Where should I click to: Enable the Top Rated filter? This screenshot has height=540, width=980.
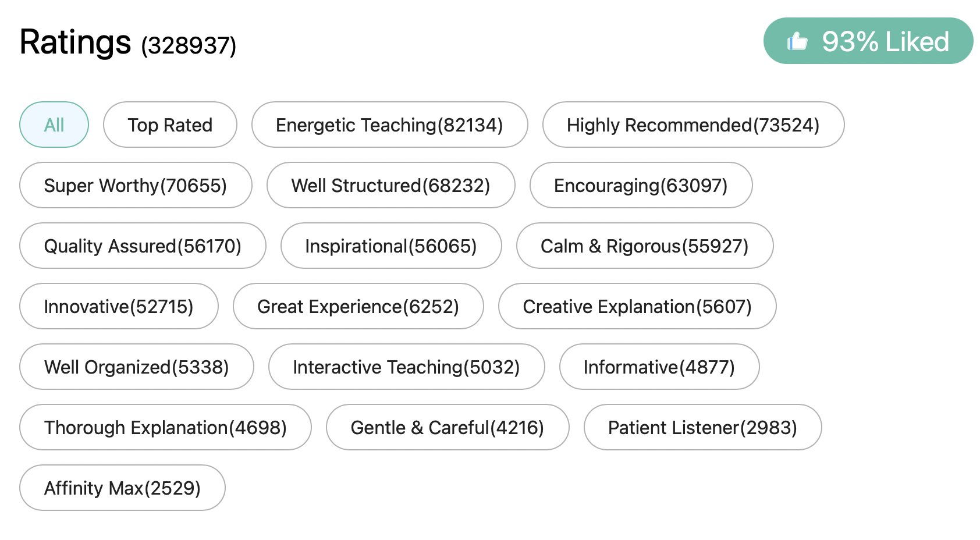coord(170,125)
